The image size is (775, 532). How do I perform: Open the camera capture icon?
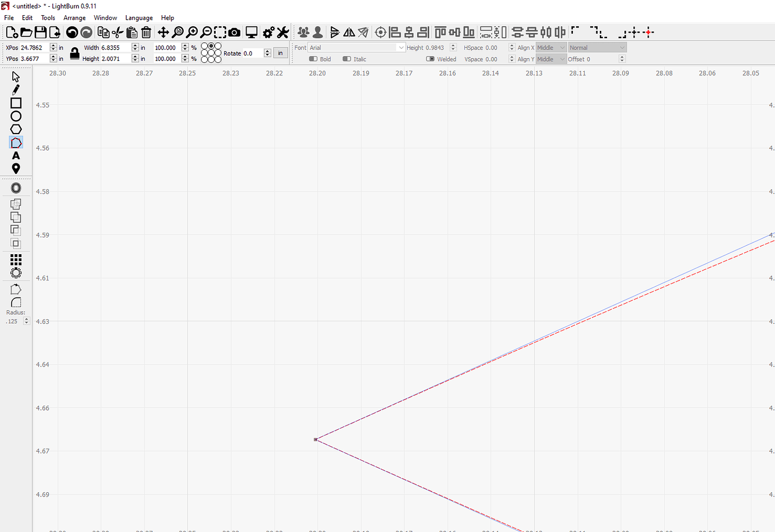coord(234,33)
